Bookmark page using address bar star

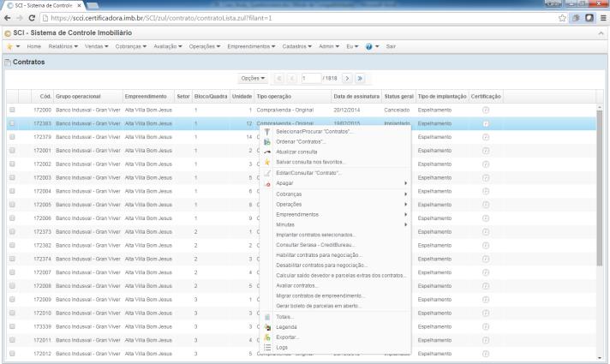[562, 18]
